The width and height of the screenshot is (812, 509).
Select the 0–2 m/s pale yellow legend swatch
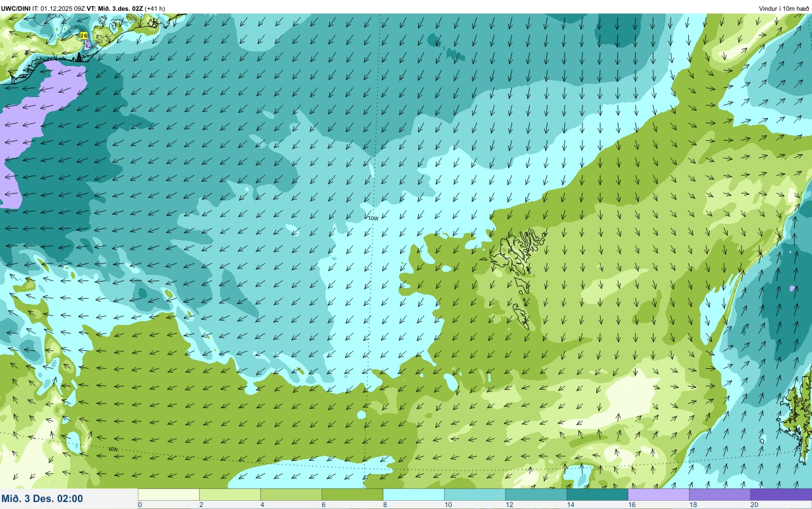pos(169,494)
